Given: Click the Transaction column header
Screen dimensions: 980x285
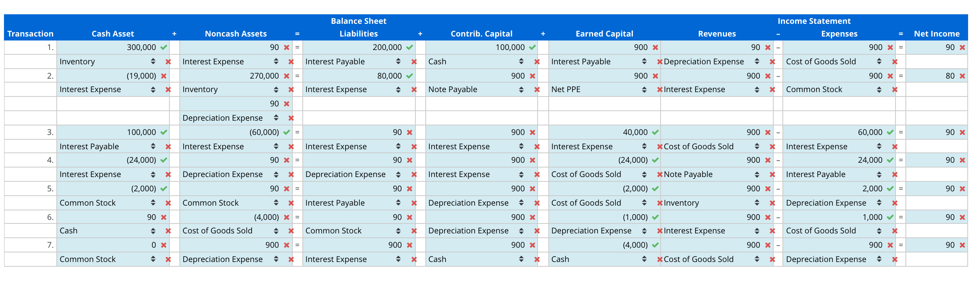Looking at the screenshot, I should click(31, 34).
